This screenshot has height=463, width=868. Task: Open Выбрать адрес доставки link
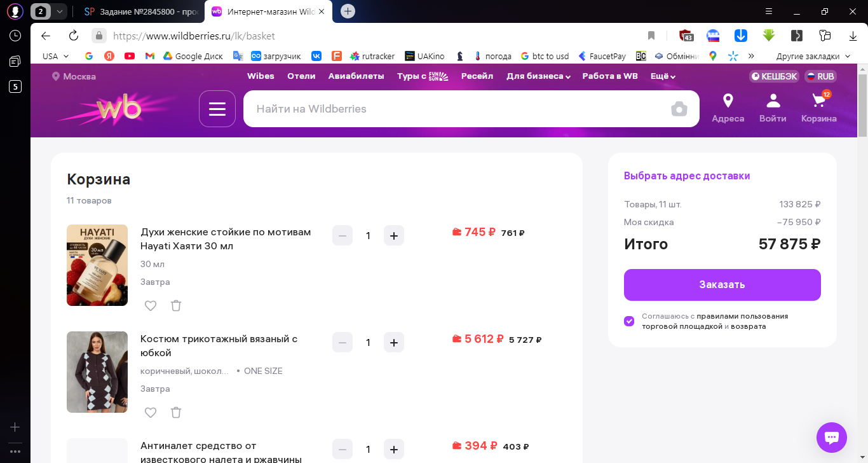point(687,176)
